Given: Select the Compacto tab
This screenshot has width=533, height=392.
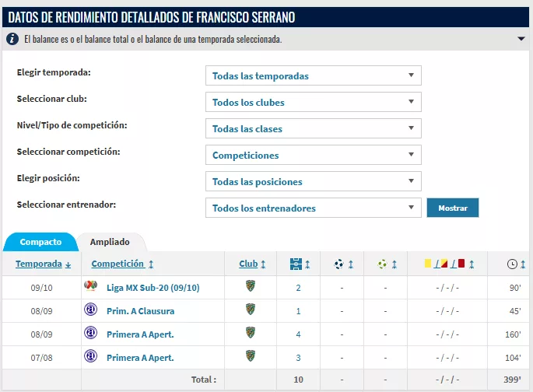Looking at the screenshot, I should (x=40, y=242).
